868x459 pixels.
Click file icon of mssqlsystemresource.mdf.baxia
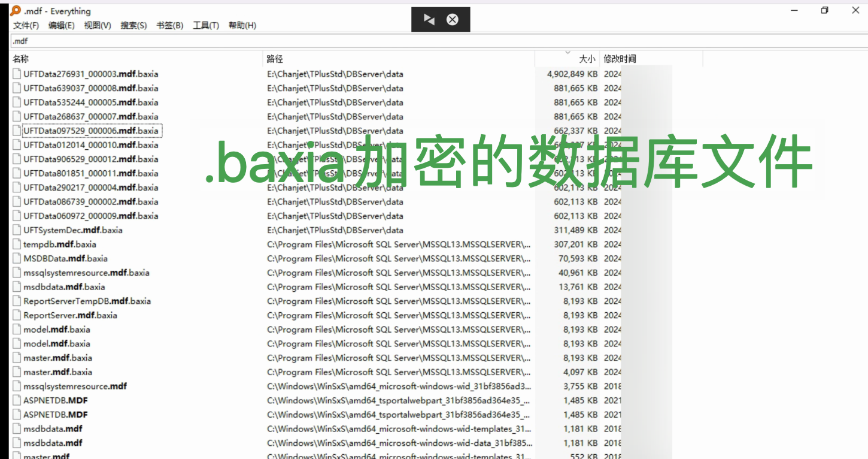point(17,273)
